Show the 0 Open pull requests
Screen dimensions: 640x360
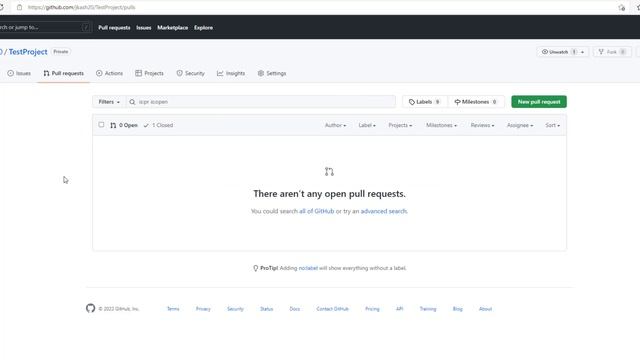click(124, 125)
